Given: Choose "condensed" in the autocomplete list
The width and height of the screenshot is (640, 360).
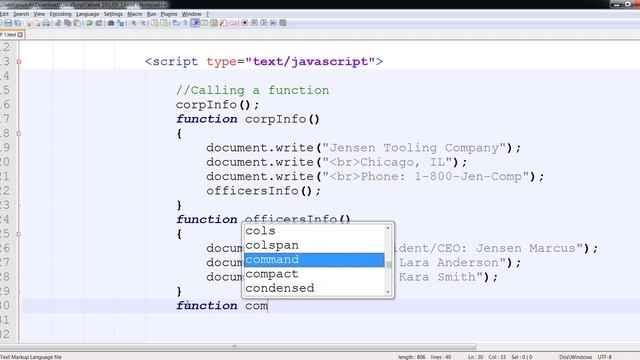Looking at the screenshot, I should tap(314, 288).
